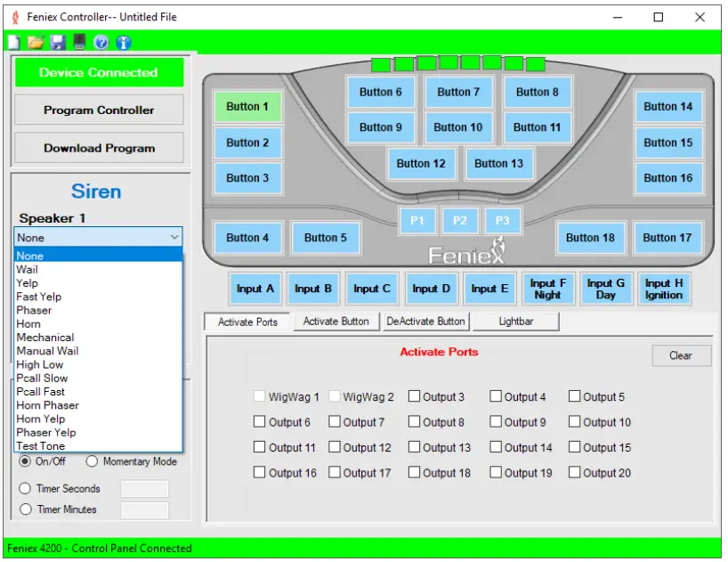Select the P3 controller button
728x562 pixels.
tap(502, 221)
